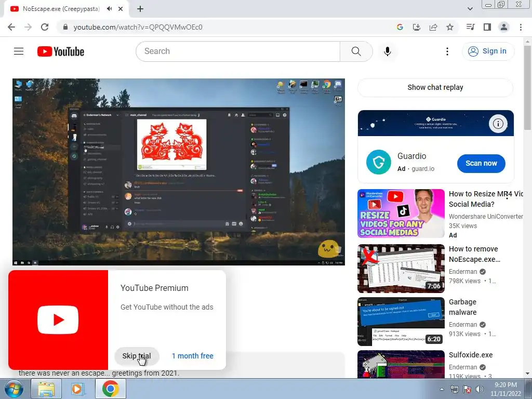Open Guardio ad info icon
532x399 pixels.
coord(498,124)
